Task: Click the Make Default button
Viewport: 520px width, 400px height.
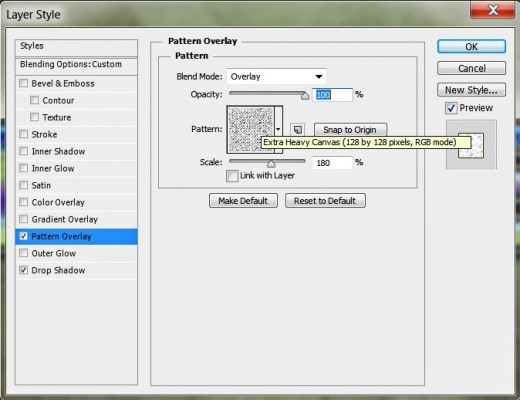Action: point(243,201)
